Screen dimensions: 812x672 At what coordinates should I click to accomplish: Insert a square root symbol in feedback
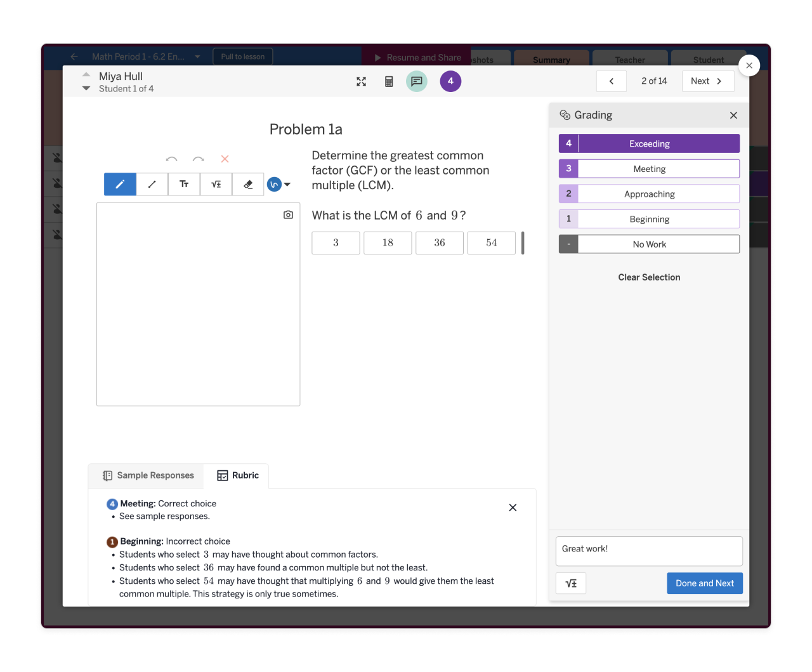[x=570, y=583]
